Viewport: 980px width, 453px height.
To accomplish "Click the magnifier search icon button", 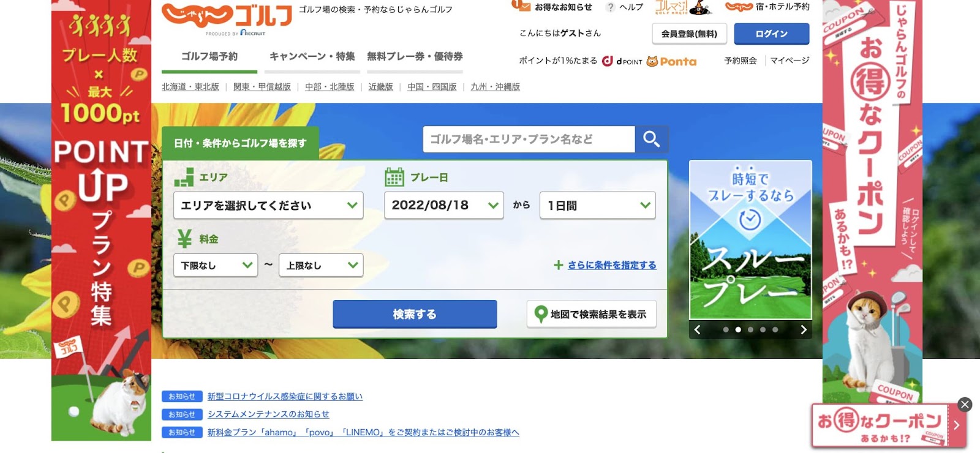I will click(x=651, y=140).
